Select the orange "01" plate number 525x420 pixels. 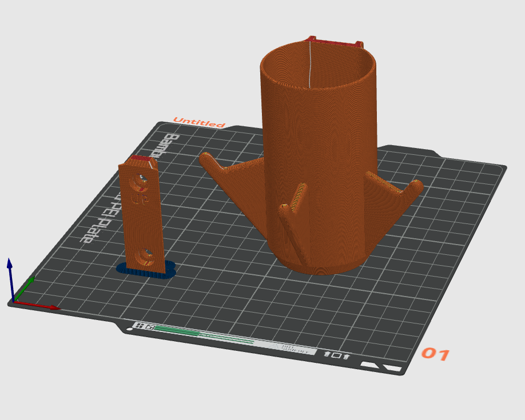click(x=435, y=354)
